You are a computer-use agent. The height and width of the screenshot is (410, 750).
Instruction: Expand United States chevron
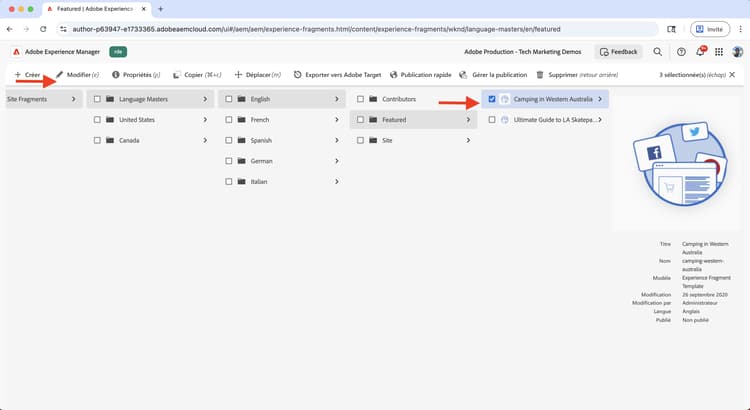point(205,120)
